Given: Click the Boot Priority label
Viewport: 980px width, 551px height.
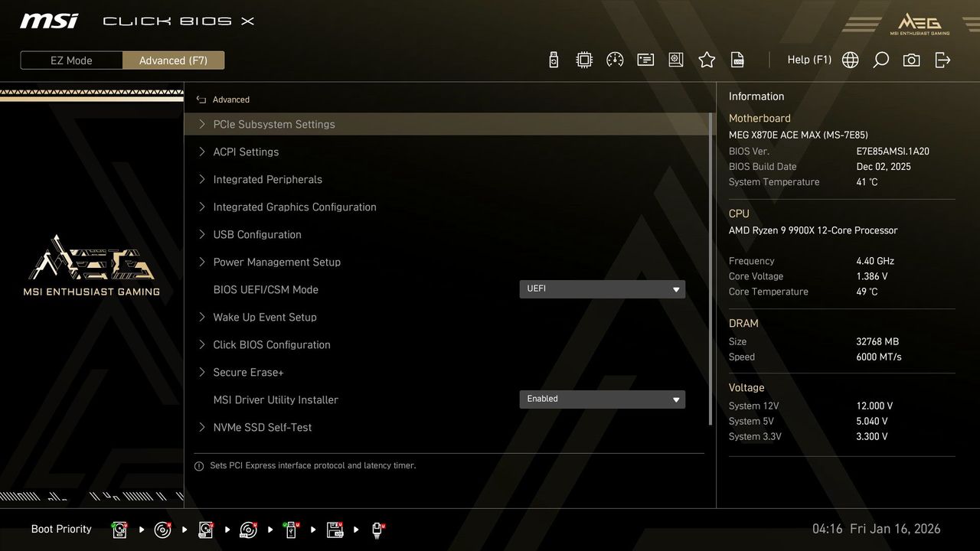Looking at the screenshot, I should click(61, 529).
